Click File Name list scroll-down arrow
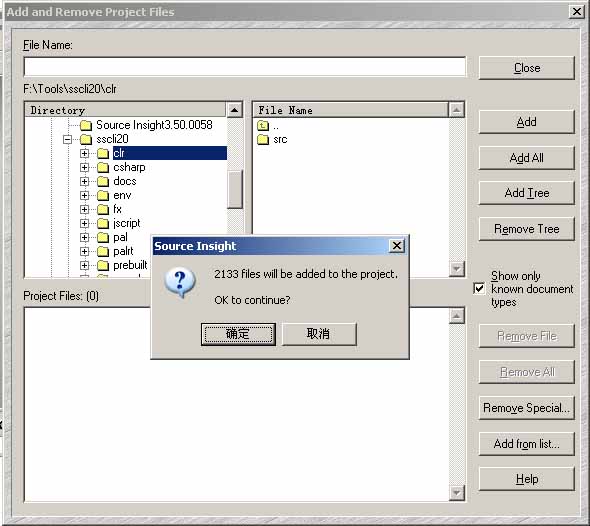Viewport: 590px width, 526px height. tap(457, 269)
